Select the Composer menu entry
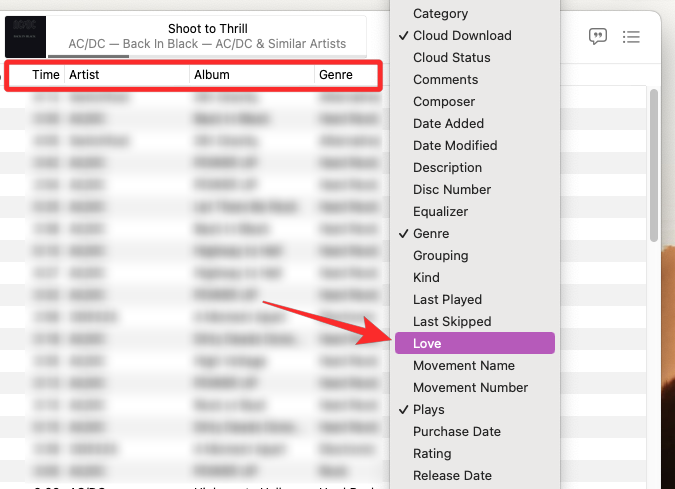 point(443,101)
